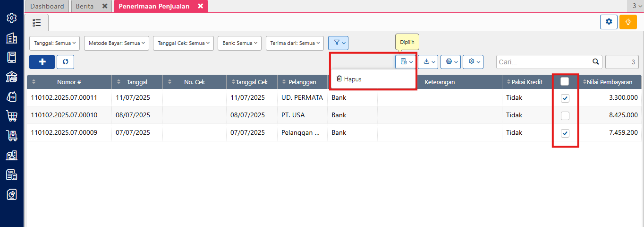
Task: Switch to the Dashboard tab
Action: [47, 6]
